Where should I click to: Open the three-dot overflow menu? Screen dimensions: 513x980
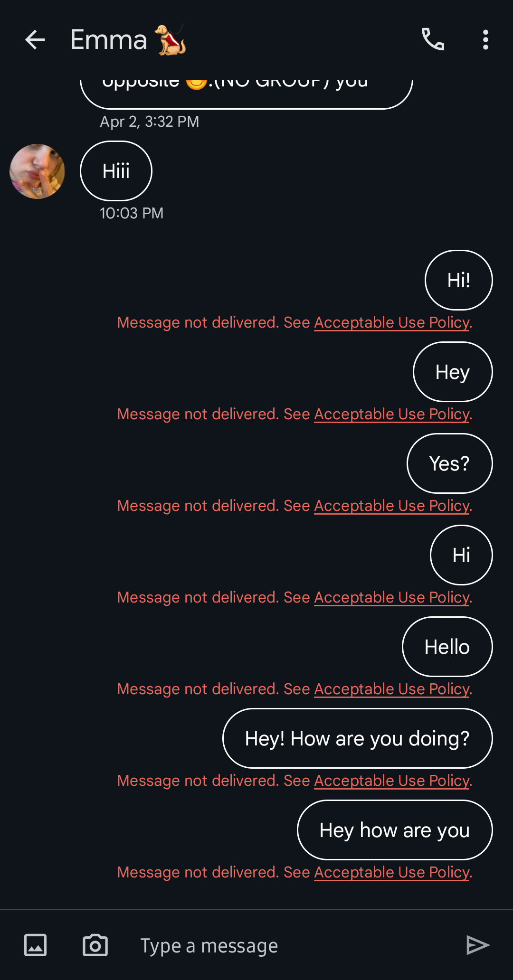(485, 39)
